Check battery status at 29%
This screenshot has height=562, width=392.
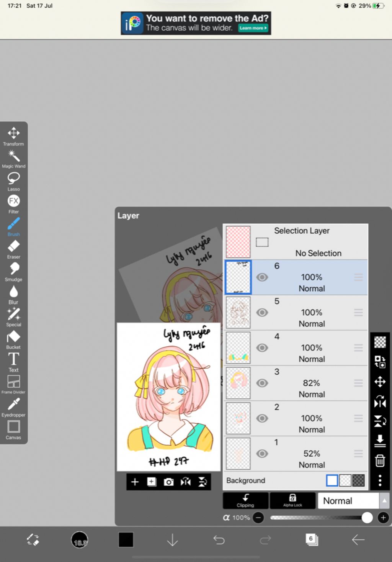pyautogui.click(x=371, y=6)
